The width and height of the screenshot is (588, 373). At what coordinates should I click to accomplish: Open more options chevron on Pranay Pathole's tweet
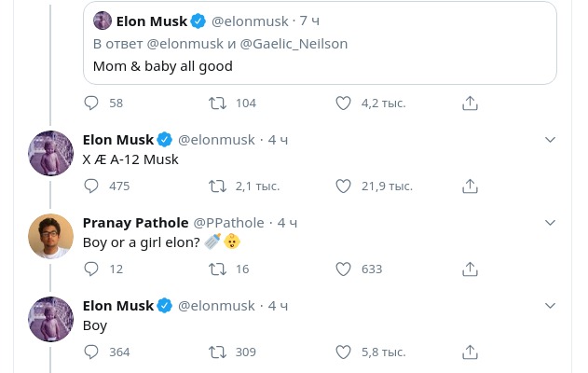pyautogui.click(x=550, y=223)
